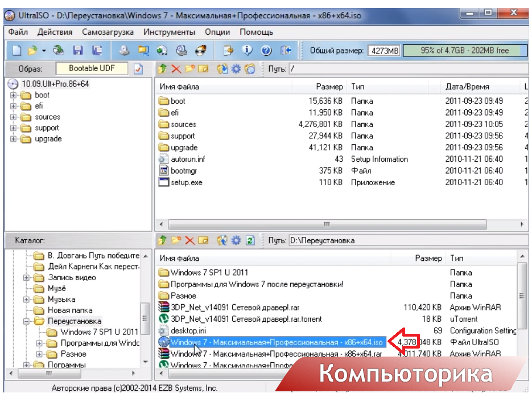Image resolution: width=532 pixels, height=393 pixels.
Task: Click the Burn CD/DVD image icon
Action: point(201,51)
